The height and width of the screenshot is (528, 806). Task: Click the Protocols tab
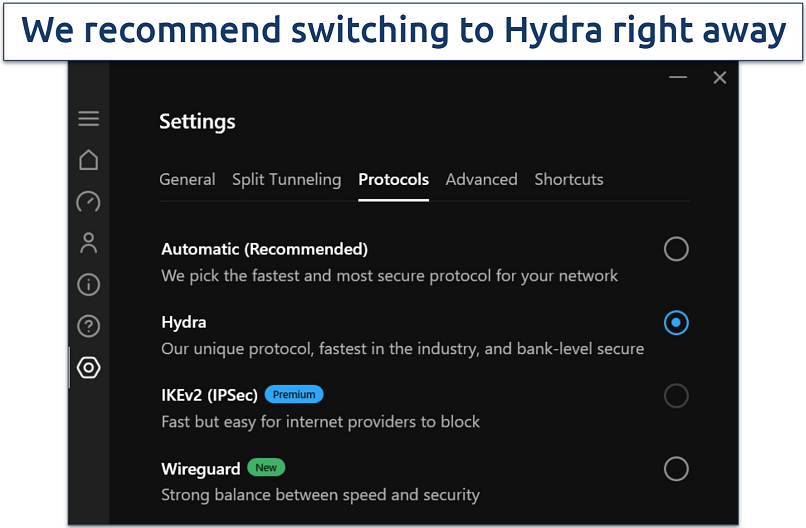coord(393,180)
